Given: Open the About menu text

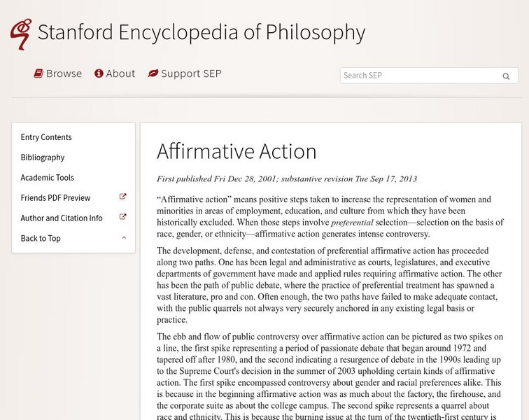Looking at the screenshot, I should click(x=120, y=73).
